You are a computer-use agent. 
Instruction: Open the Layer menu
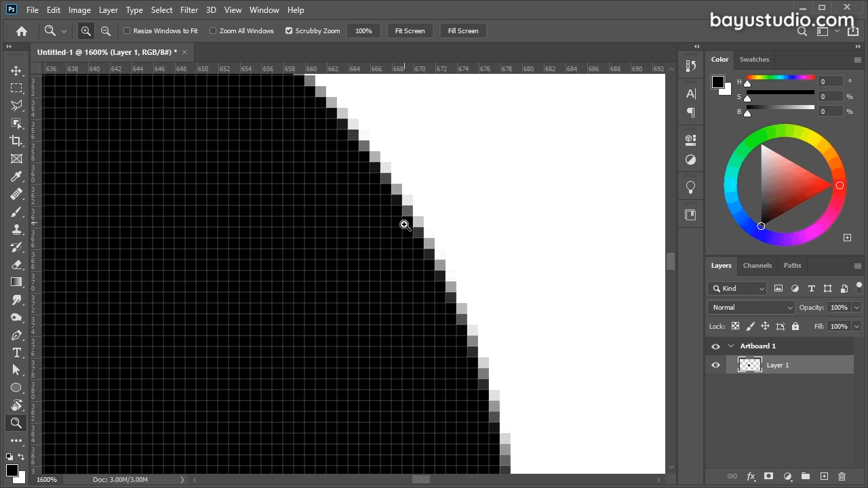click(108, 10)
